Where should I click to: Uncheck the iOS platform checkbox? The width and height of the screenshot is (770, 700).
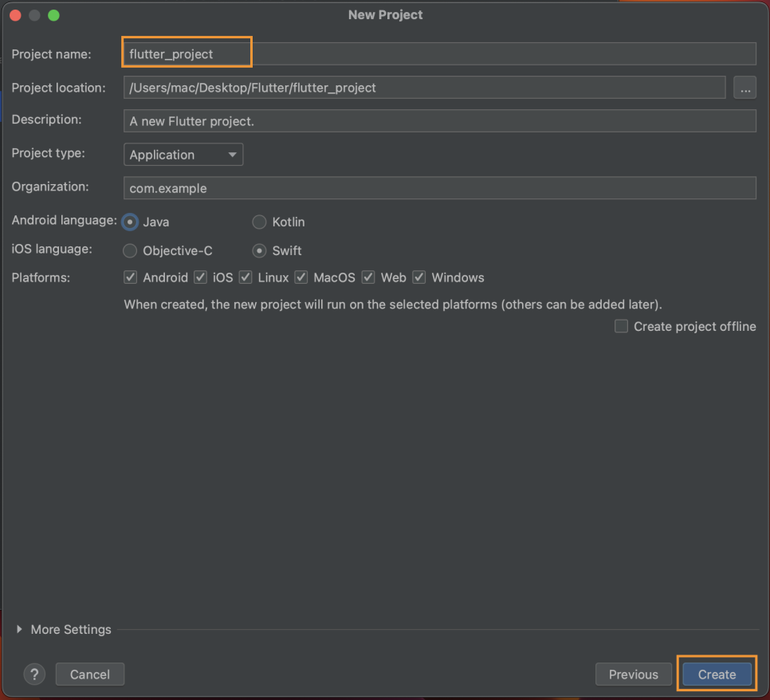pos(200,277)
